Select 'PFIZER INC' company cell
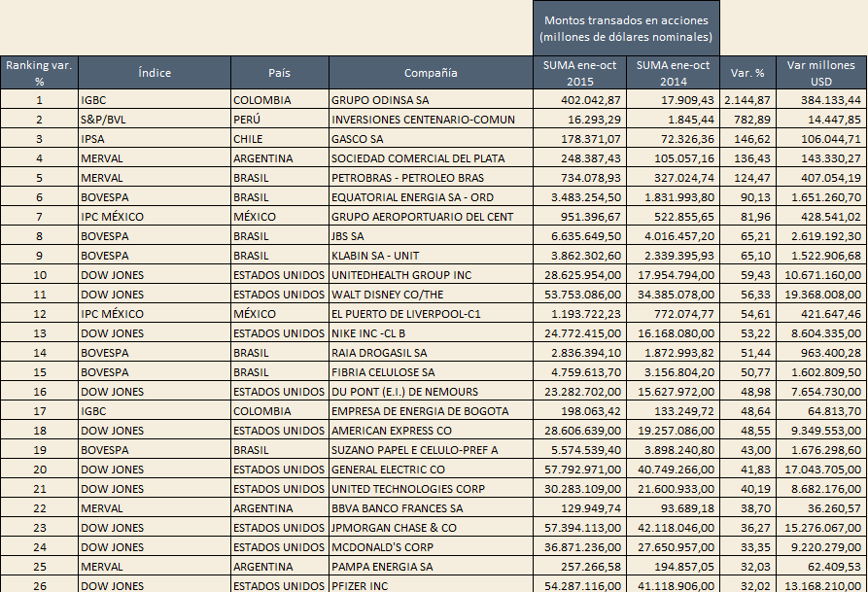The height and width of the screenshot is (592, 868). tap(431, 585)
